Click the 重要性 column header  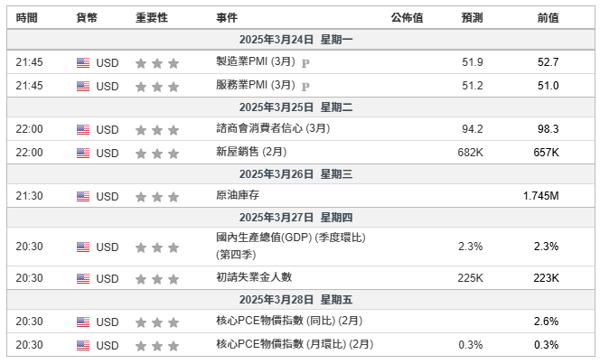[x=151, y=18]
